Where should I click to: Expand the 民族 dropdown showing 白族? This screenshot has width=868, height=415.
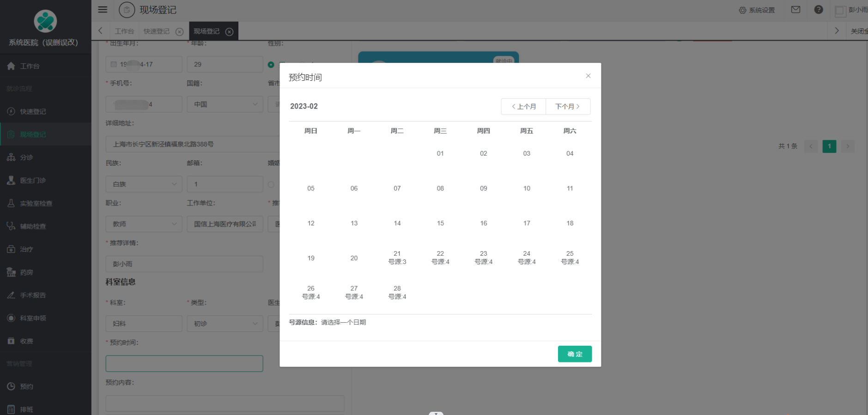click(144, 184)
